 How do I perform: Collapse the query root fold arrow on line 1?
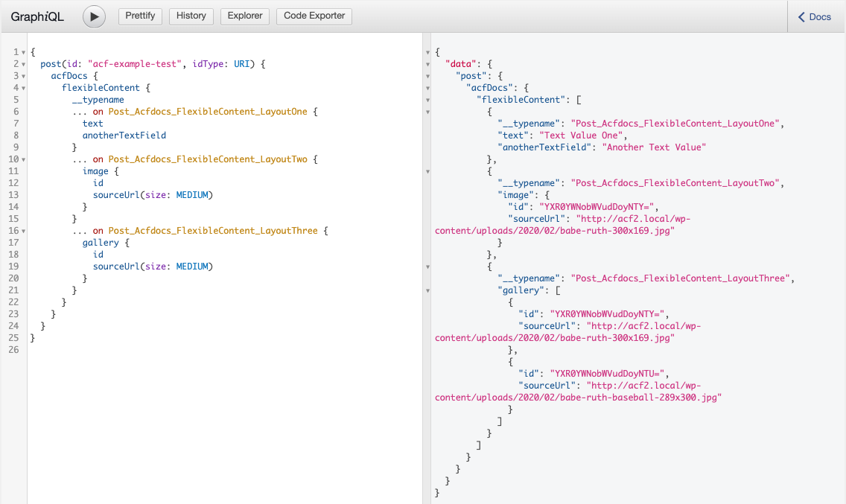[23, 52]
